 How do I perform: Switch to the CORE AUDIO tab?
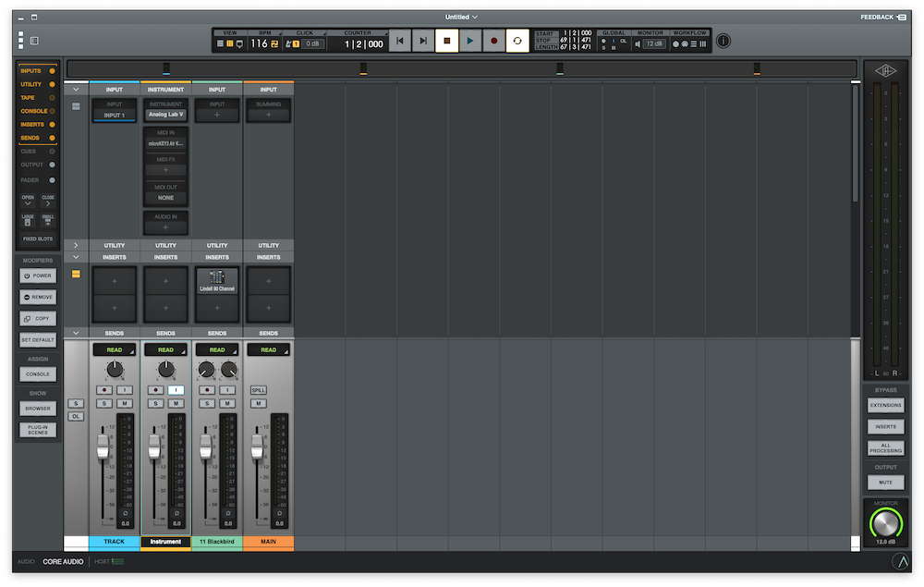[63, 561]
